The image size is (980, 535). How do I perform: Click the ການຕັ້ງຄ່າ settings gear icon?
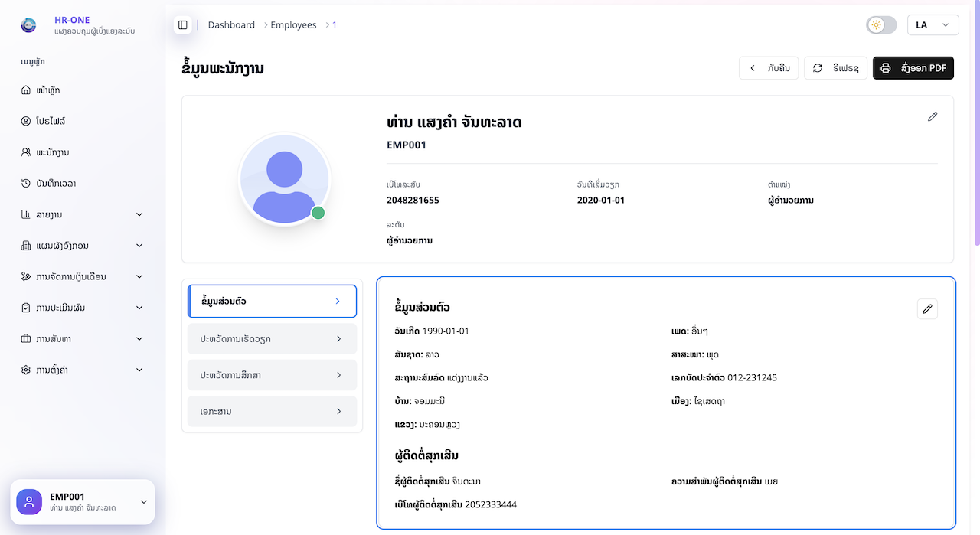tap(26, 369)
